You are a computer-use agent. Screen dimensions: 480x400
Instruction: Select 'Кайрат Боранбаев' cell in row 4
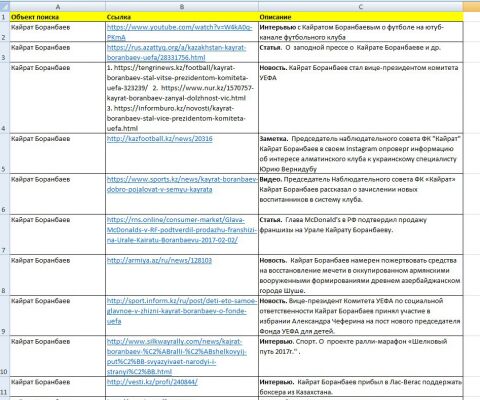58,98
